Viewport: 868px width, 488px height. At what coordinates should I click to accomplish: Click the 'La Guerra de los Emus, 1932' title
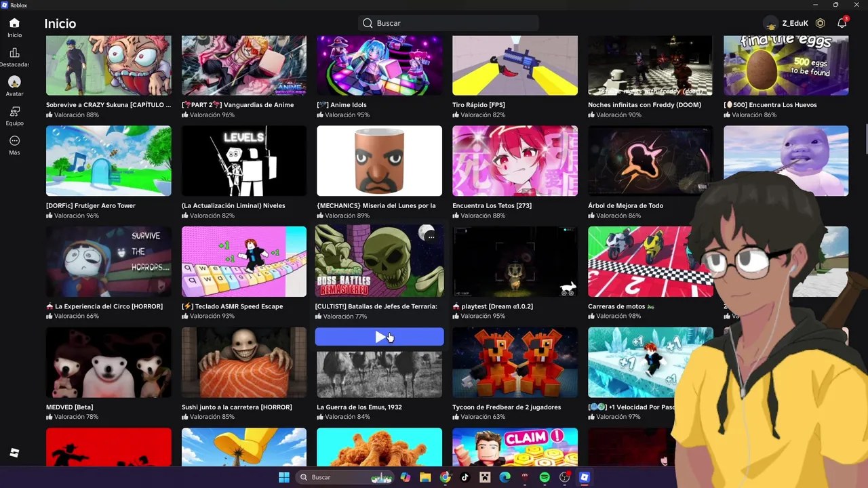359,407
